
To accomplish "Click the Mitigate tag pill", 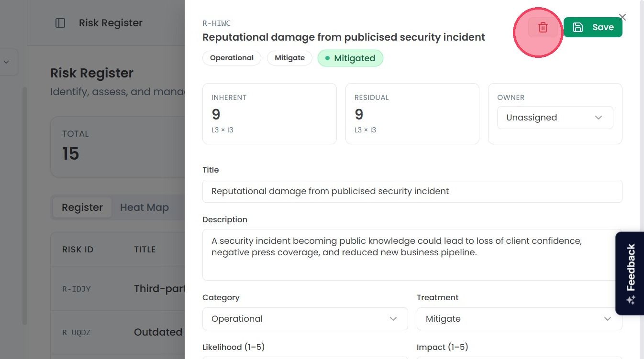I will point(289,58).
